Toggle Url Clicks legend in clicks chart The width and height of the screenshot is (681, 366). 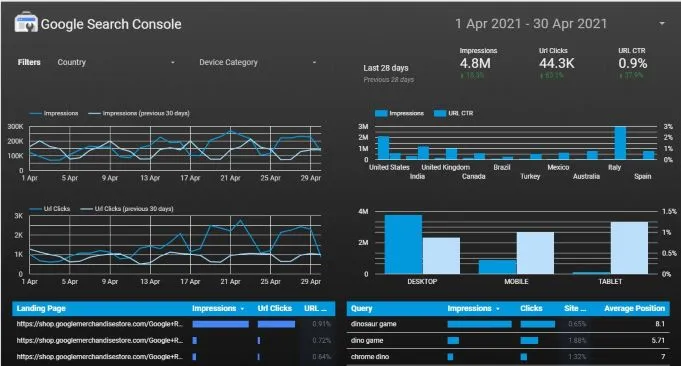coord(50,209)
